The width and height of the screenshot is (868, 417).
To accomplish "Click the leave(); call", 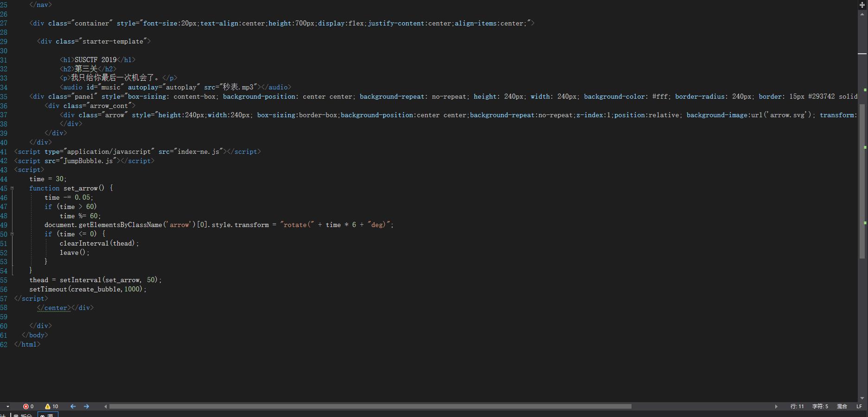I will tap(75, 253).
